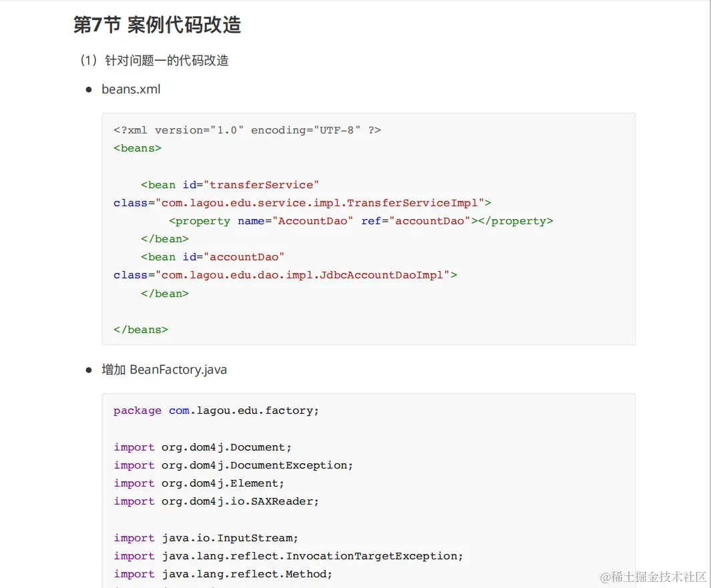Click the JdbcAccountDaoImpl class attribute line
The width and height of the screenshot is (711, 588).
click(285, 275)
